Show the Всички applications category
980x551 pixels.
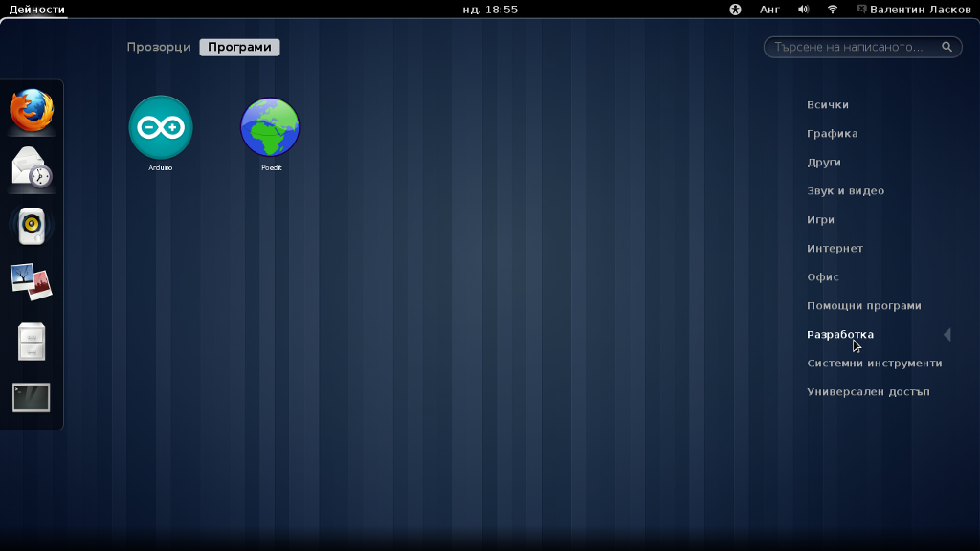(x=828, y=105)
